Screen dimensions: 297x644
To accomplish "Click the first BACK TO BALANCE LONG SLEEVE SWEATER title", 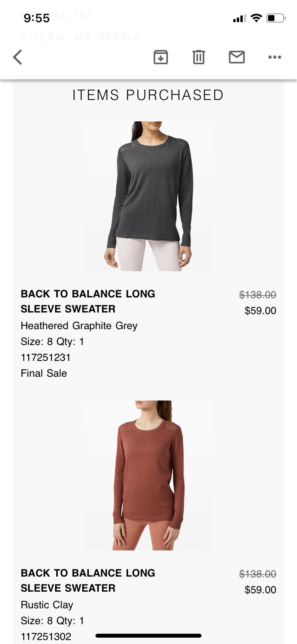I will point(88,301).
